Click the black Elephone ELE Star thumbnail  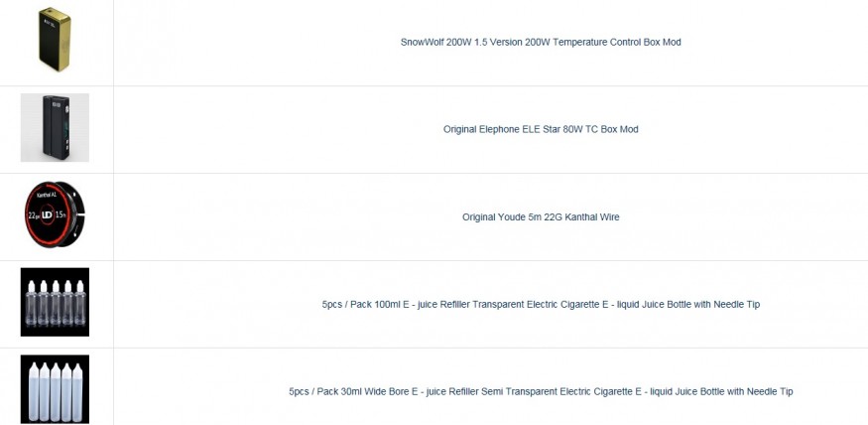click(x=55, y=128)
